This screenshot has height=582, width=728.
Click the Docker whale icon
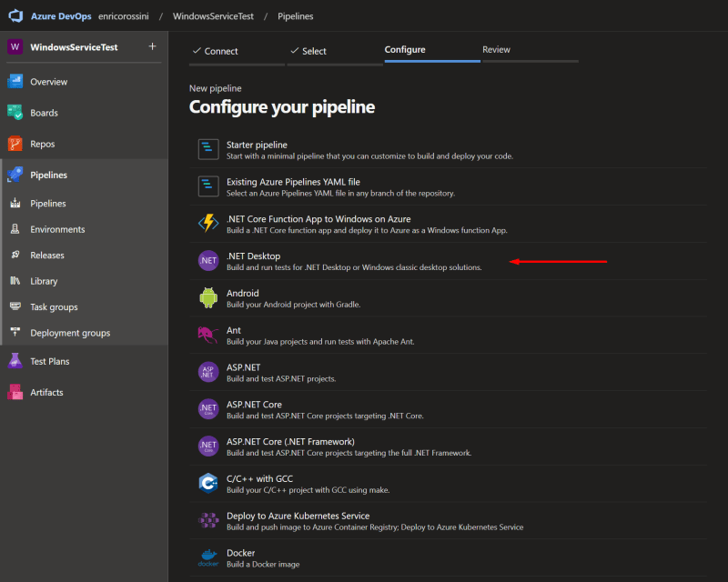click(x=208, y=557)
